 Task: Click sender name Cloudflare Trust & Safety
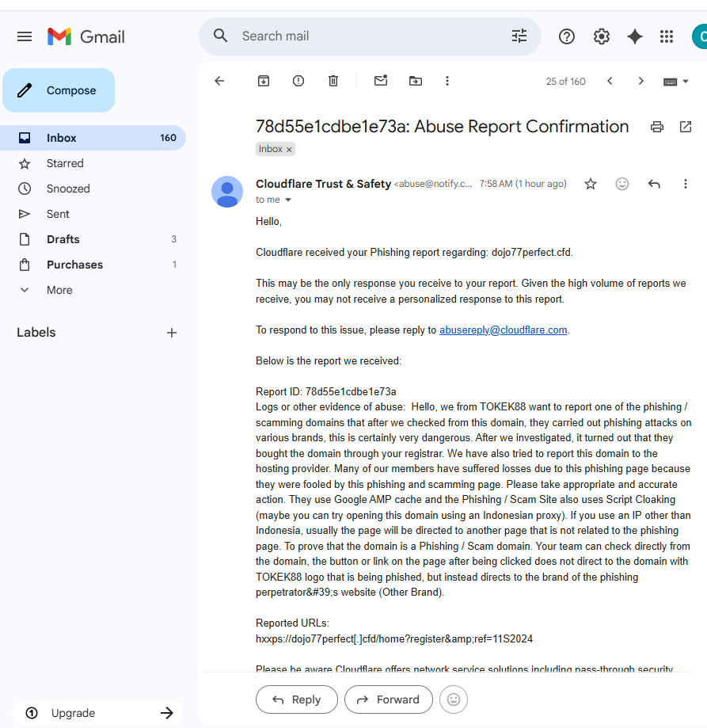click(323, 184)
